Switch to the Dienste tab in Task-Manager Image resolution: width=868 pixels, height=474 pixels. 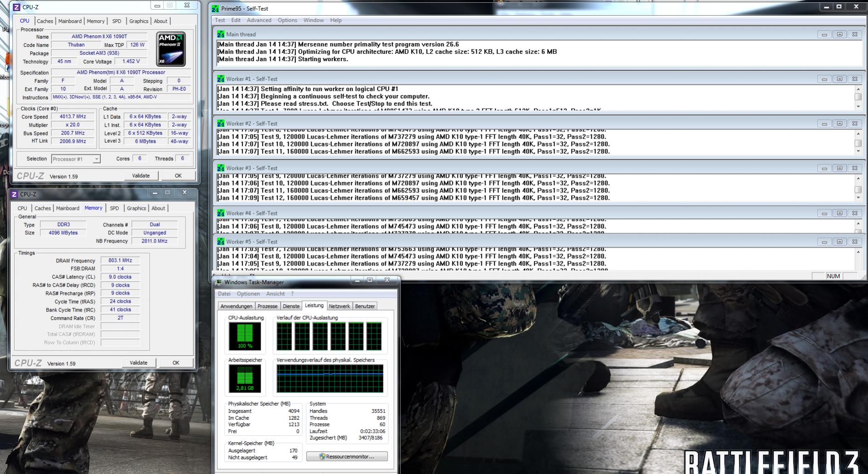click(x=291, y=306)
